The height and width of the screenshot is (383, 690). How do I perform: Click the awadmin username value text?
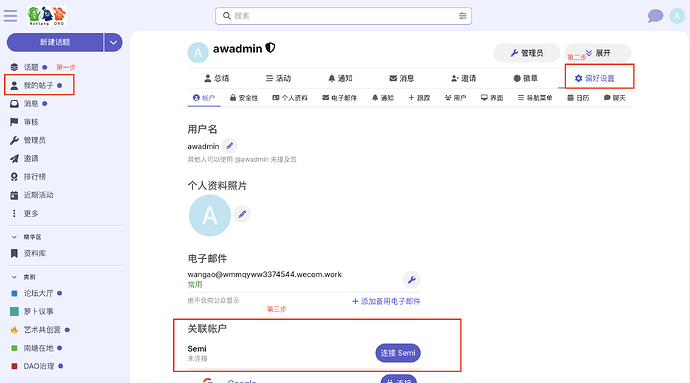pos(203,146)
